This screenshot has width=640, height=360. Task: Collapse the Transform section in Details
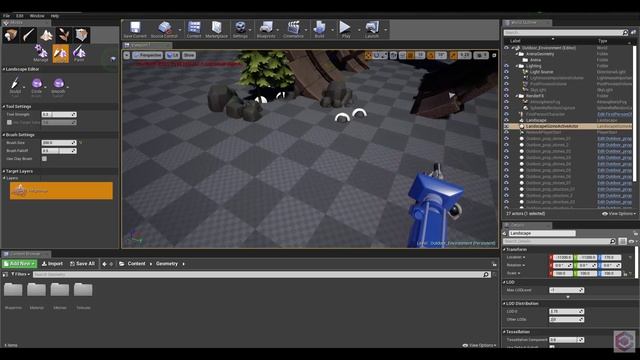pyautogui.click(x=504, y=249)
